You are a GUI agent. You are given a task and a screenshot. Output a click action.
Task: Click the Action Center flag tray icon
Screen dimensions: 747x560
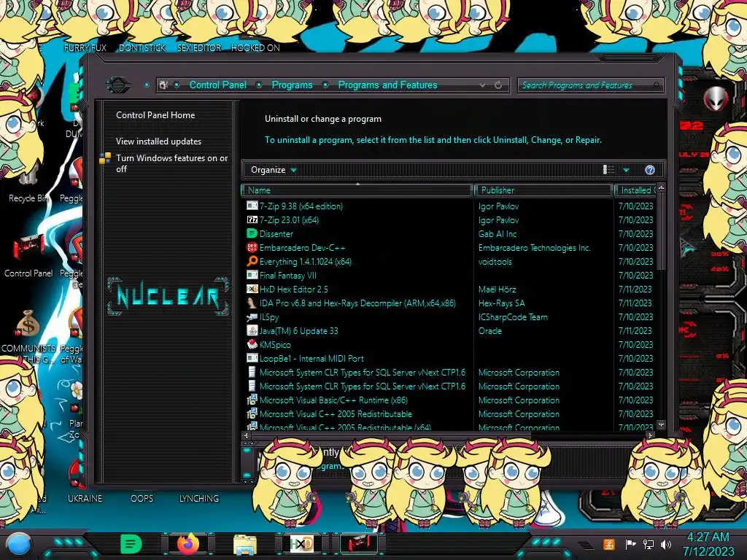630,544
